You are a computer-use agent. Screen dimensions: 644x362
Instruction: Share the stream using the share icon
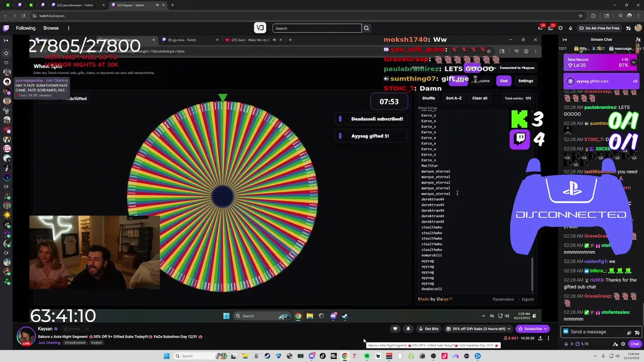click(x=540, y=338)
